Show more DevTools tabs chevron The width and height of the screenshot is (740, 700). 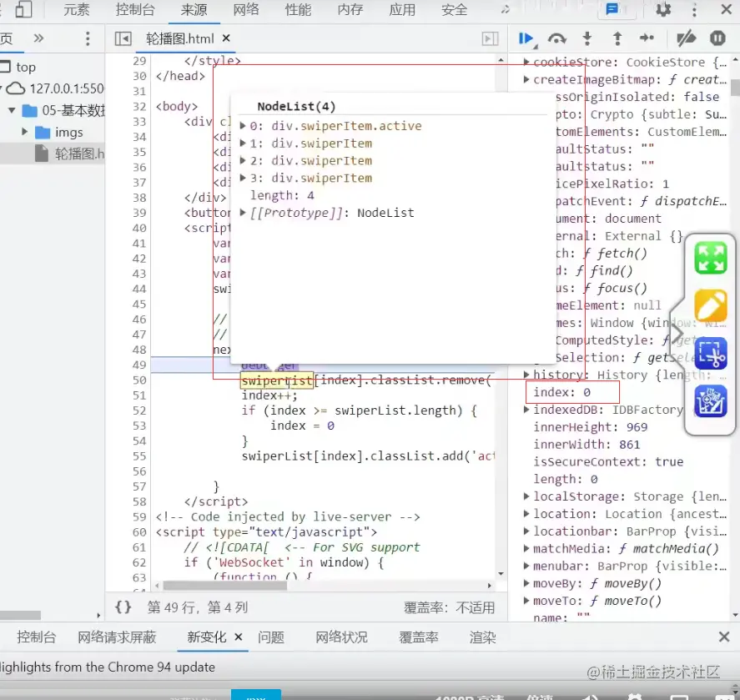[504, 10]
